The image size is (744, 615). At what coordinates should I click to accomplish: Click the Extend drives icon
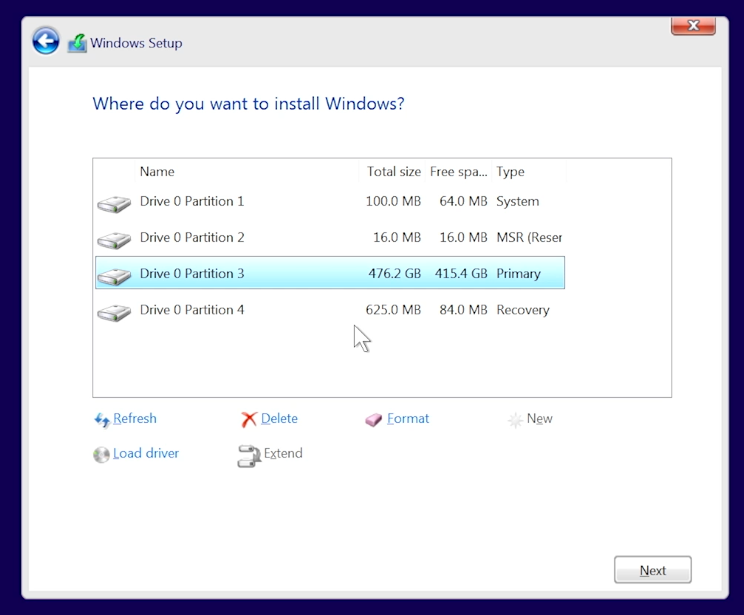click(249, 456)
